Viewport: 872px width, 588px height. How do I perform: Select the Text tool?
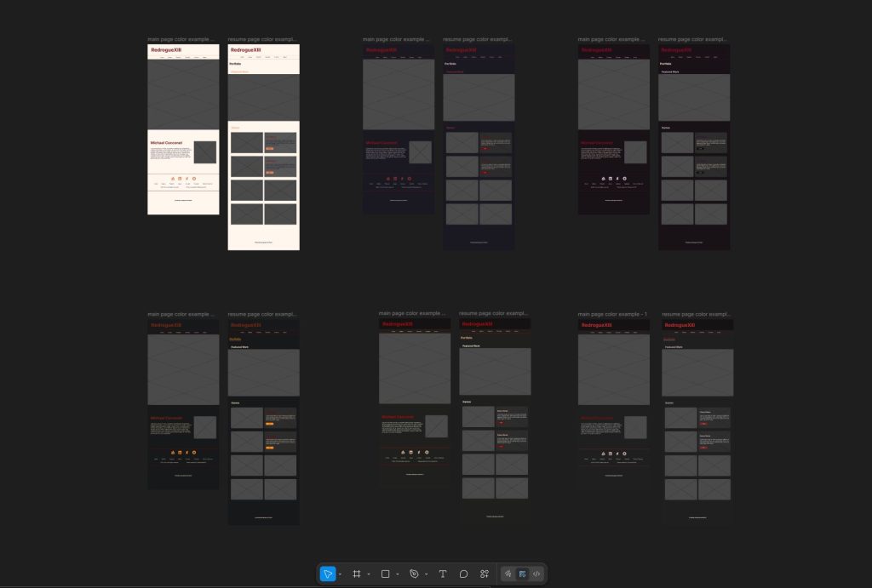[443, 574]
